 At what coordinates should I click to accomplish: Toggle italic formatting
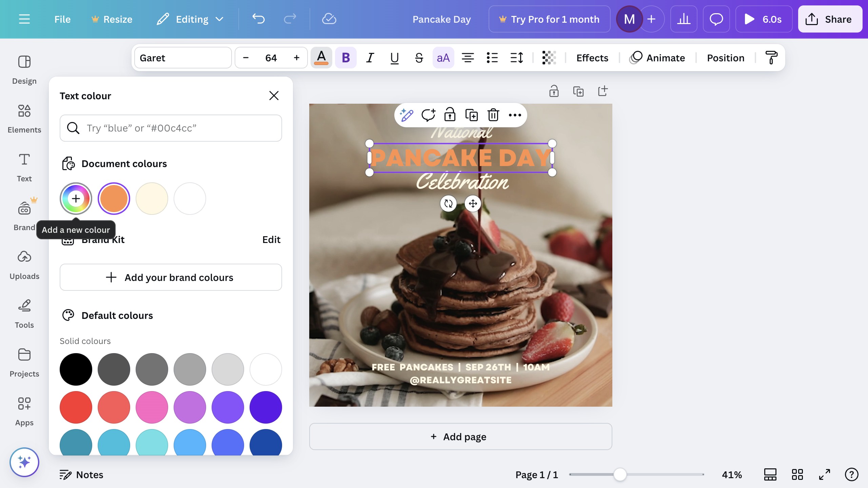click(370, 58)
